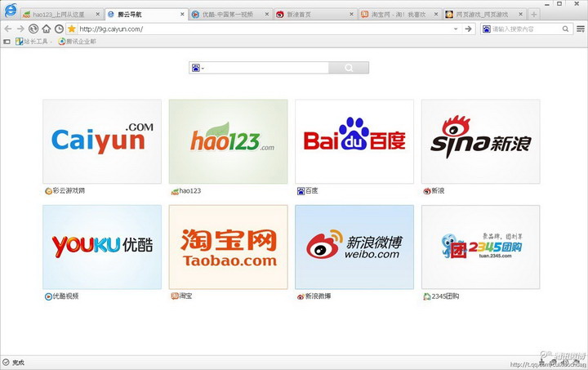Close the 优酷 tab

(x=267, y=14)
